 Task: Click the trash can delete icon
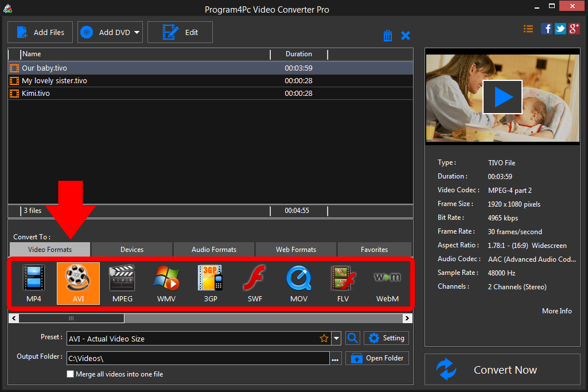(x=388, y=36)
